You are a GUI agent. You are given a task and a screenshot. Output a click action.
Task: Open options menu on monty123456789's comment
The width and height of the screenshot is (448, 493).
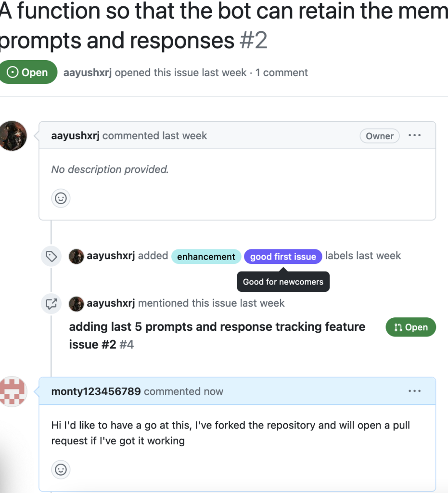tap(414, 391)
